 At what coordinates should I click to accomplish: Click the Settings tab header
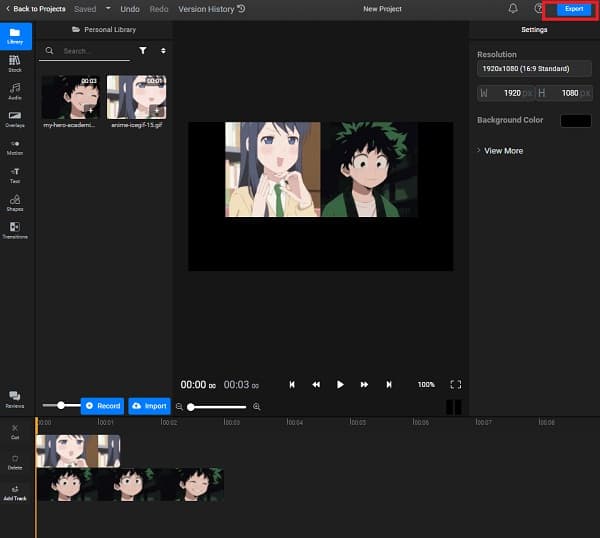pyautogui.click(x=534, y=29)
